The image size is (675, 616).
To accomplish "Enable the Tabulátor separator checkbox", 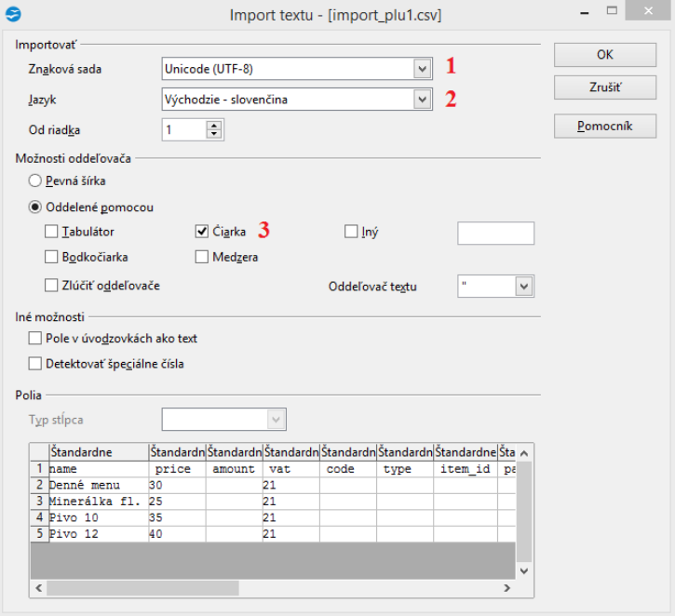I will (x=51, y=232).
